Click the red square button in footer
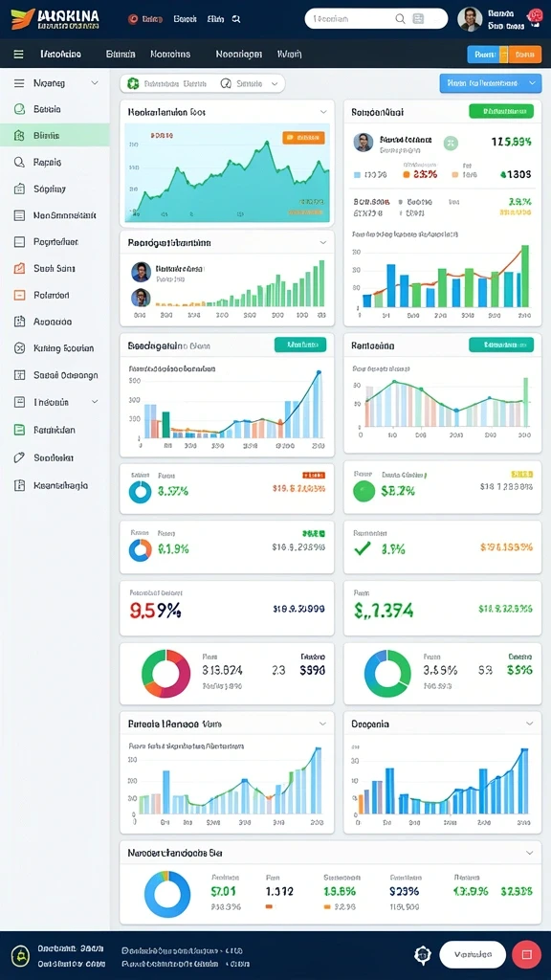This screenshot has width=551, height=980. click(526, 954)
